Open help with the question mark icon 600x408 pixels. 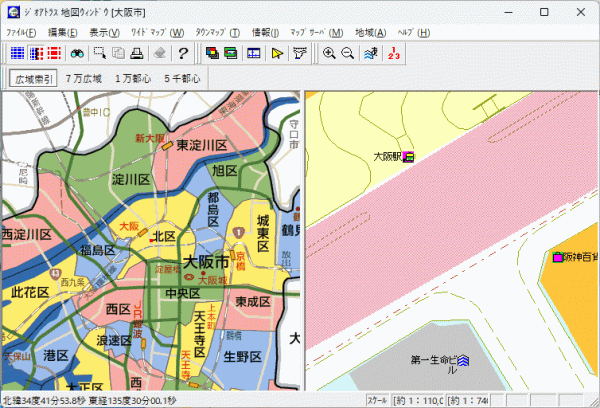pos(183,53)
